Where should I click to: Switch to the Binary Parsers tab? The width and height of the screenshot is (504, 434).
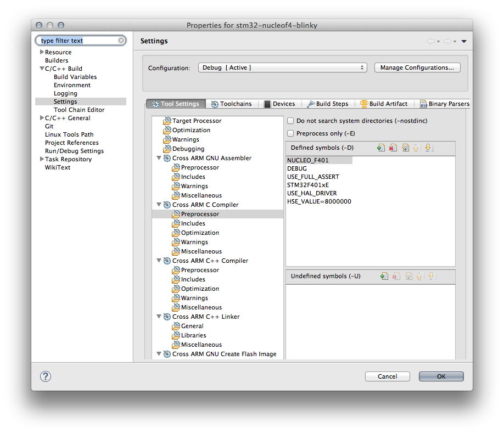click(x=445, y=104)
